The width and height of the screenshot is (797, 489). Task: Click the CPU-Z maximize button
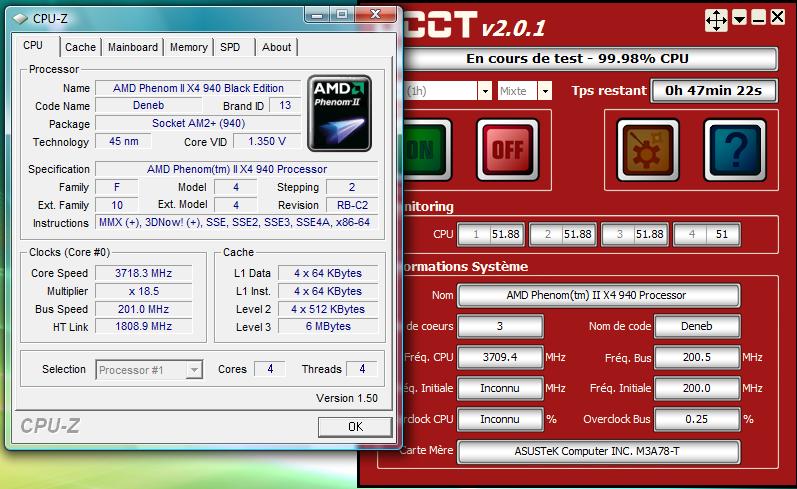click(x=342, y=15)
